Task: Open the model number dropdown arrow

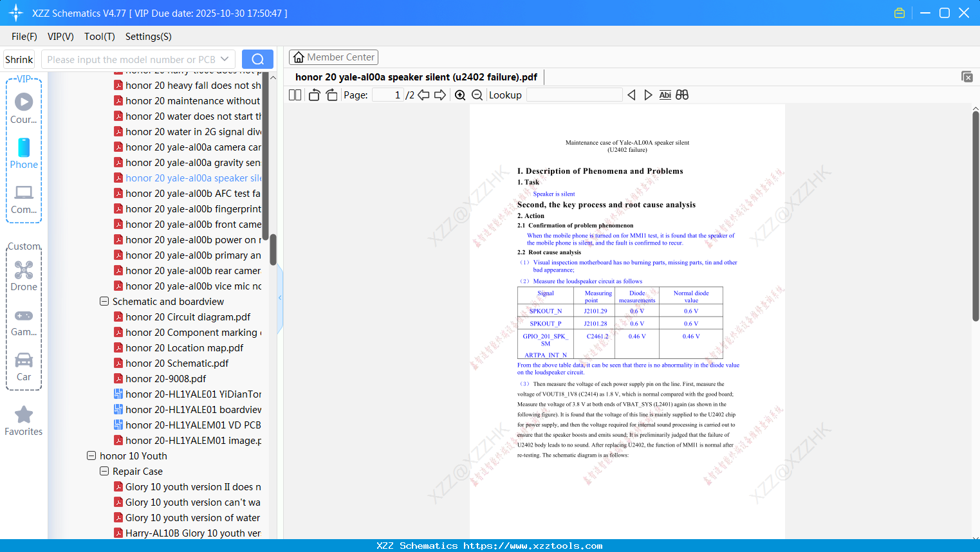Action: (x=225, y=59)
